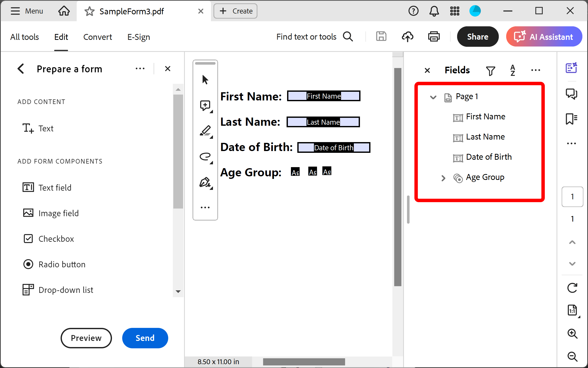The width and height of the screenshot is (588, 368).
Task: Print the document
Action: pyautogui.click(x=434, y=36)
